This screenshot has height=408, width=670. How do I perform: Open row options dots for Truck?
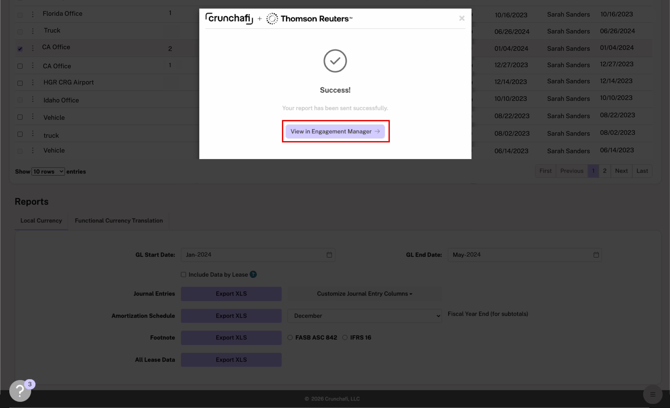[32, 31]
